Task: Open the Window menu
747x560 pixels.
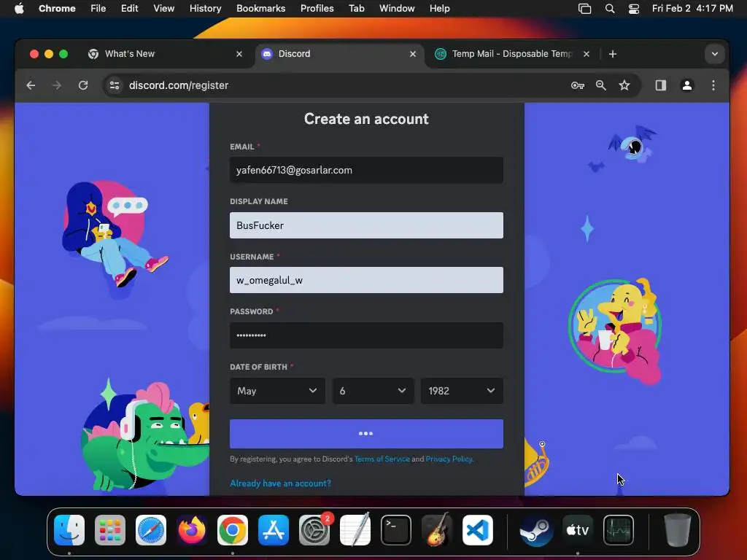Action: pos(397,9)
